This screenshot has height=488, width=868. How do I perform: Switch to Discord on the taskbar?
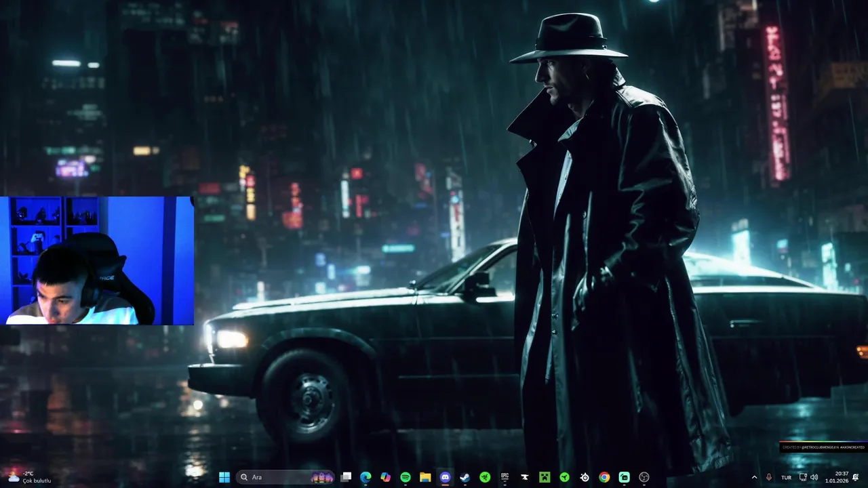point(445,477)
